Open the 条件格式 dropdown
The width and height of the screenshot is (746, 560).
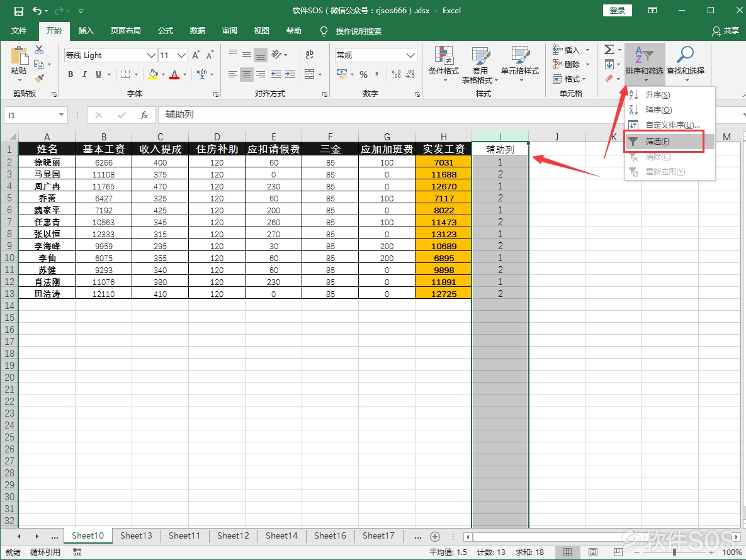443,65
